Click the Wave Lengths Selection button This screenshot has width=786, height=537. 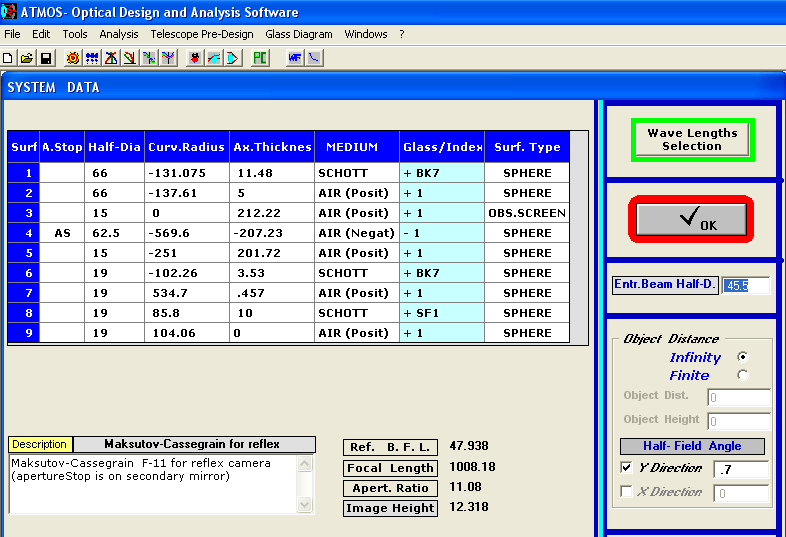[692, 140]
